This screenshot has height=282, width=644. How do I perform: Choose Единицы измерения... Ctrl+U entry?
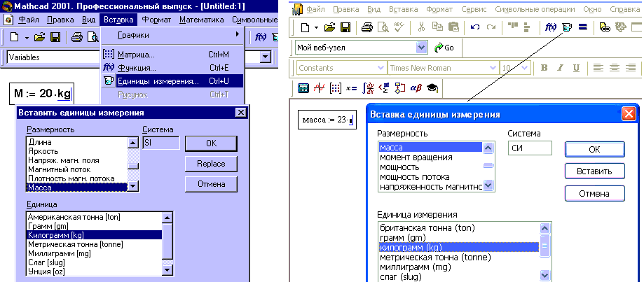pyautogui.click(x=172, y=80)
